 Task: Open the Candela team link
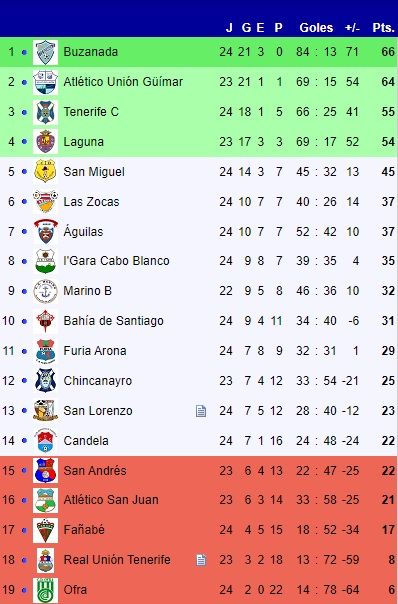(86, 440)
